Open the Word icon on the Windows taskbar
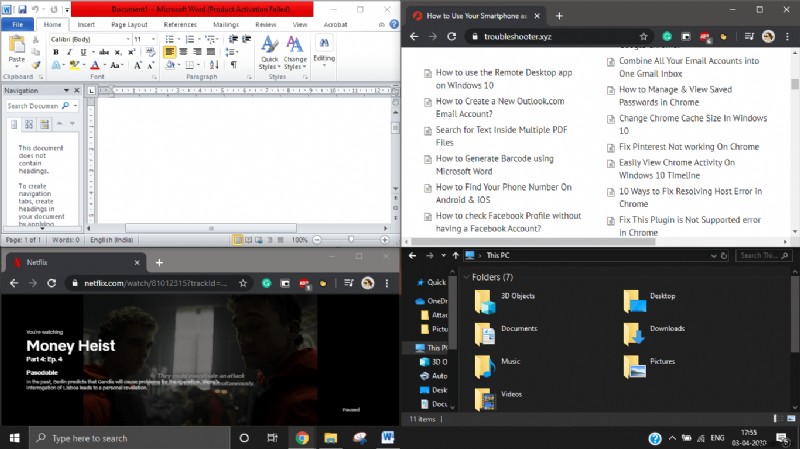800x449 pixels. [x=390, y=438]
